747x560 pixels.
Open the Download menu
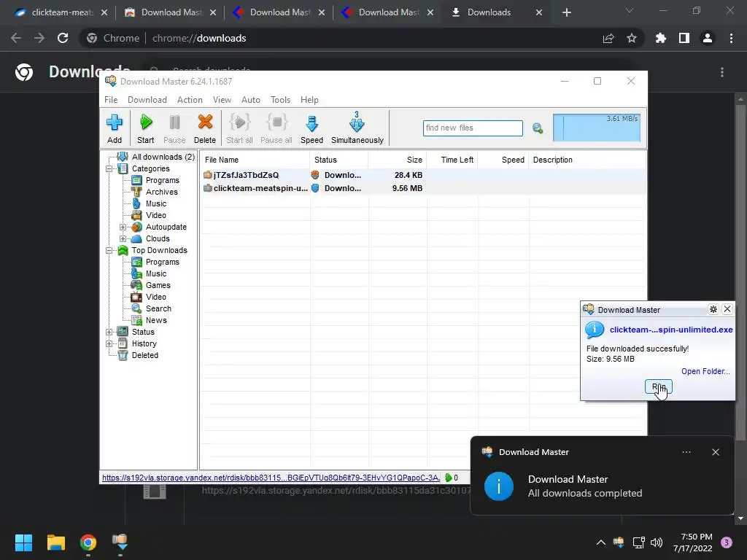(x=147, y=99)
